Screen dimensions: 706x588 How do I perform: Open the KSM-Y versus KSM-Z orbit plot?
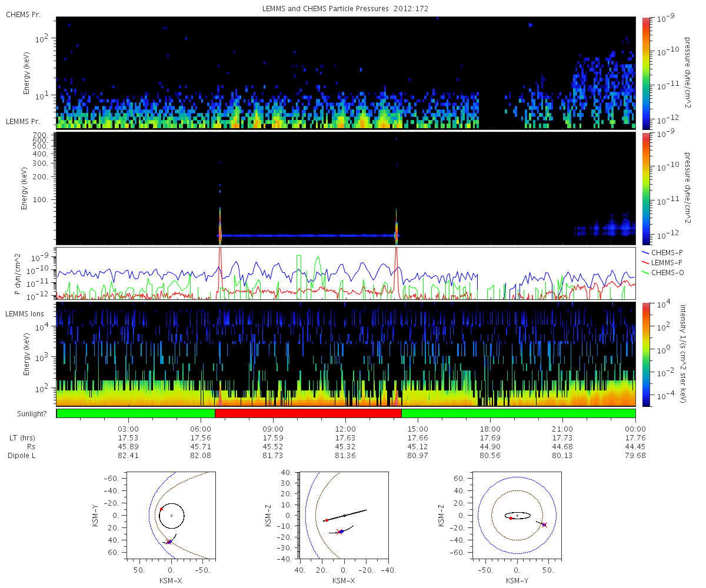[517, 514]
